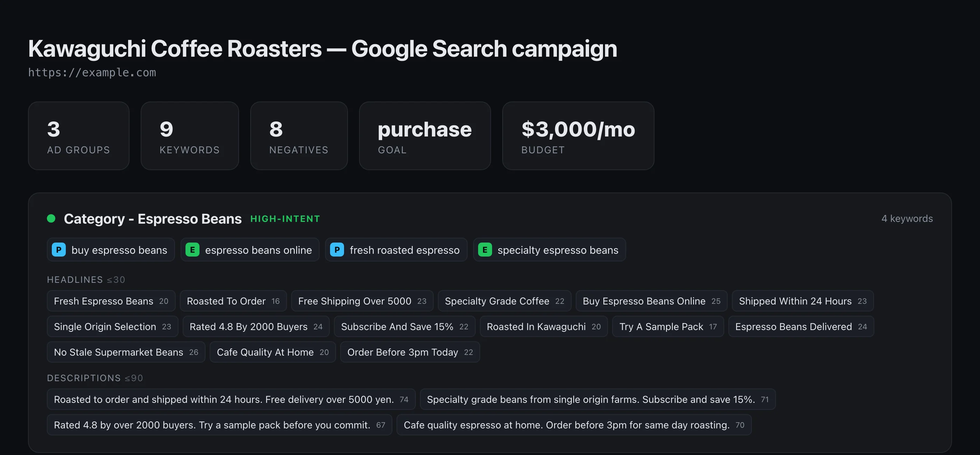Select headline 'Cafe Quality At Home'
Image resolution: width=980 pixels, height=455 pixels.
coord(273,352)
